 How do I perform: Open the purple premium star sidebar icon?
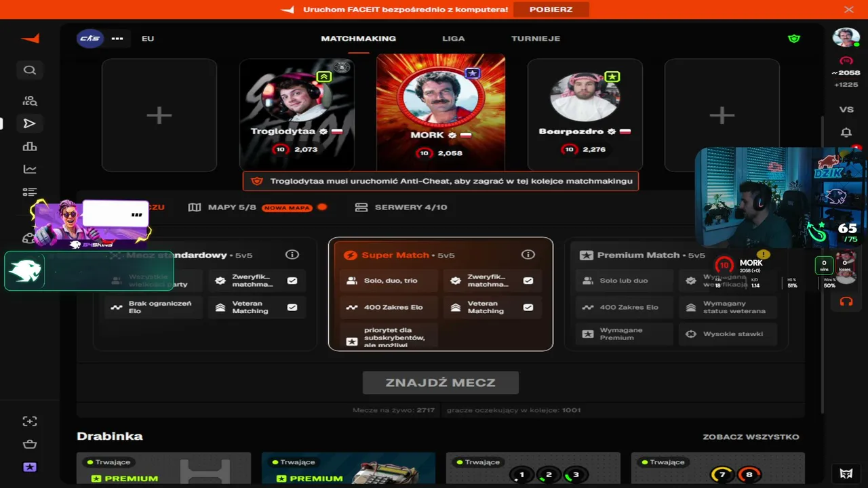coord(30,467)
